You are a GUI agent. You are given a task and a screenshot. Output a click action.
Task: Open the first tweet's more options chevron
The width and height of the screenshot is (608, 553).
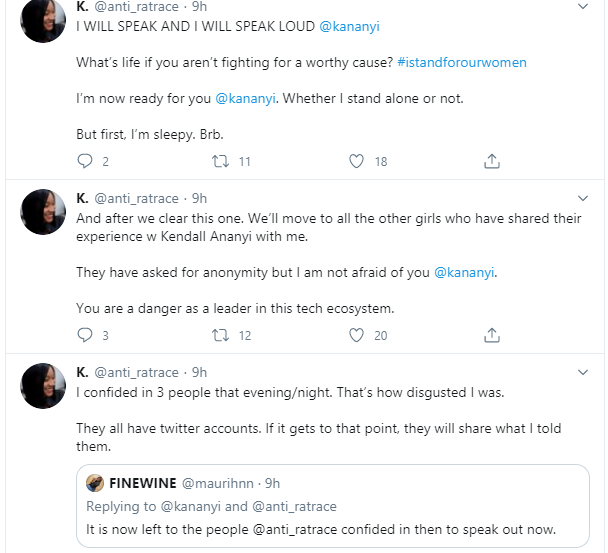coord(584,7)
